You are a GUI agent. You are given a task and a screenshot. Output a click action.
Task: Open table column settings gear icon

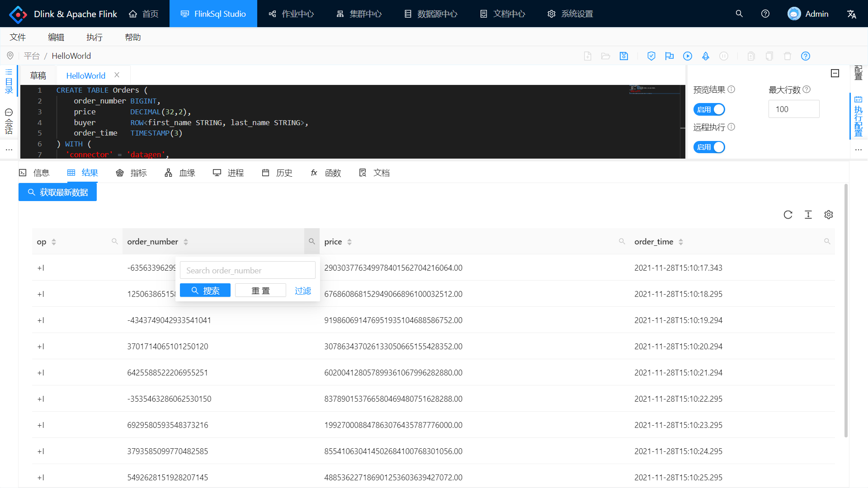click(x=829, y=215)
